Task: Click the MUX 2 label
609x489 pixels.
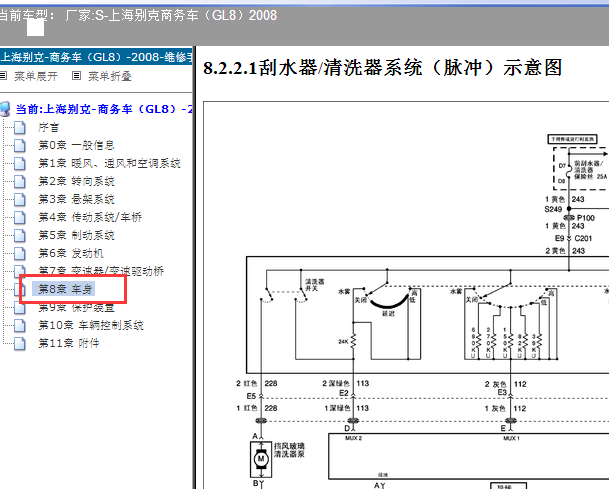Action: coord(353,438)
